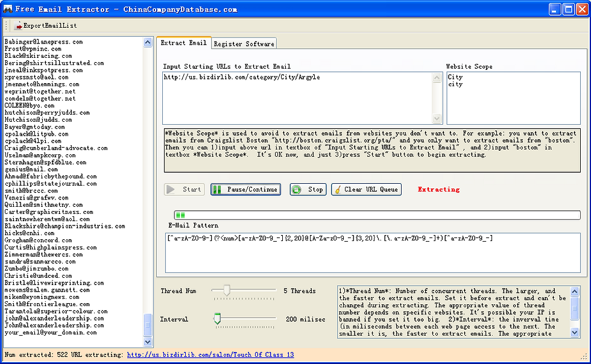This screenshot has height=364, width=591.
Task: Click the disabled Start button
Action: [185, 190]
